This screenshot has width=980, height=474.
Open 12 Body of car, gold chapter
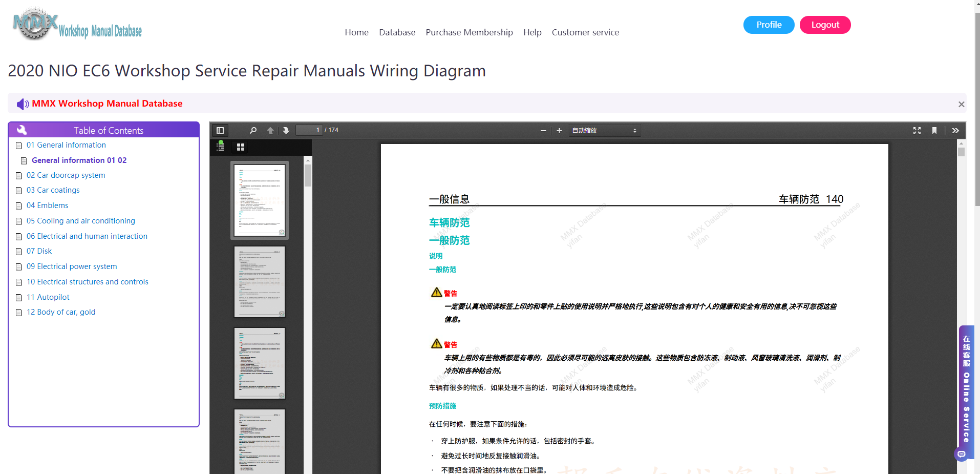(x=61, y=312)
